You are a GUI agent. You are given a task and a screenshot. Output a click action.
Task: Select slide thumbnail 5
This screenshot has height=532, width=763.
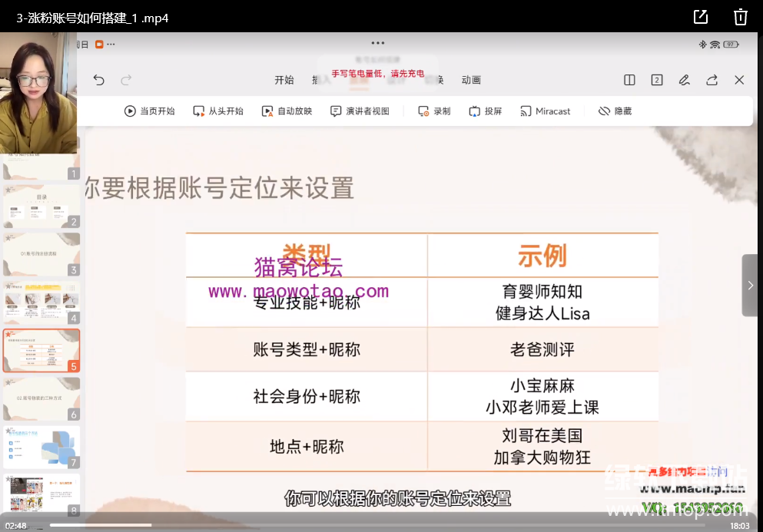point(41,351)
